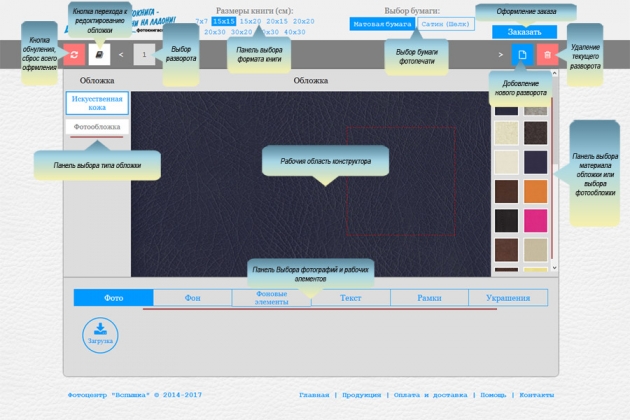
Task: Open the Украшения tab
Action: point(508,298)
